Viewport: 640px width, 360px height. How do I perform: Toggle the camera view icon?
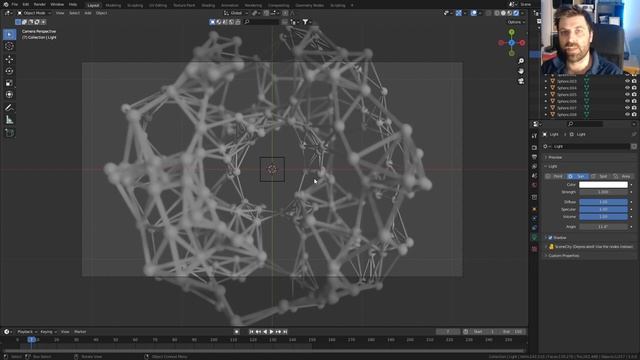[x=521, y=81]
